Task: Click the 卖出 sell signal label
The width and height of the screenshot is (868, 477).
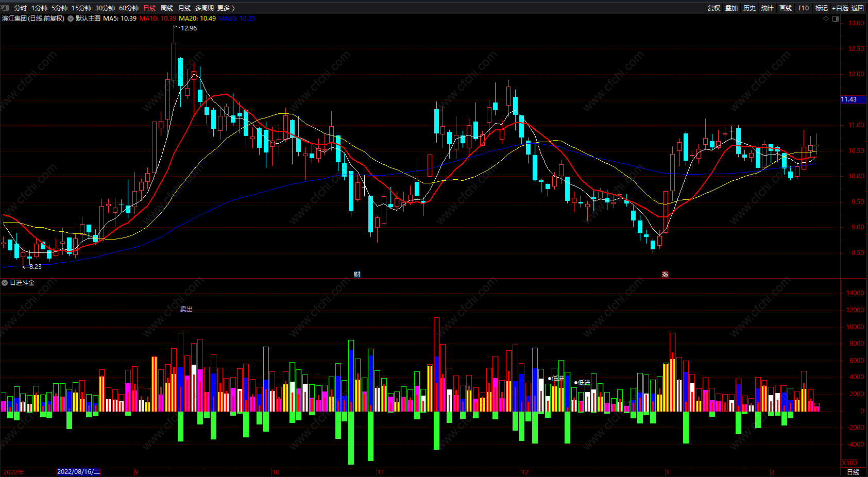Action: [x=186, y=309]
